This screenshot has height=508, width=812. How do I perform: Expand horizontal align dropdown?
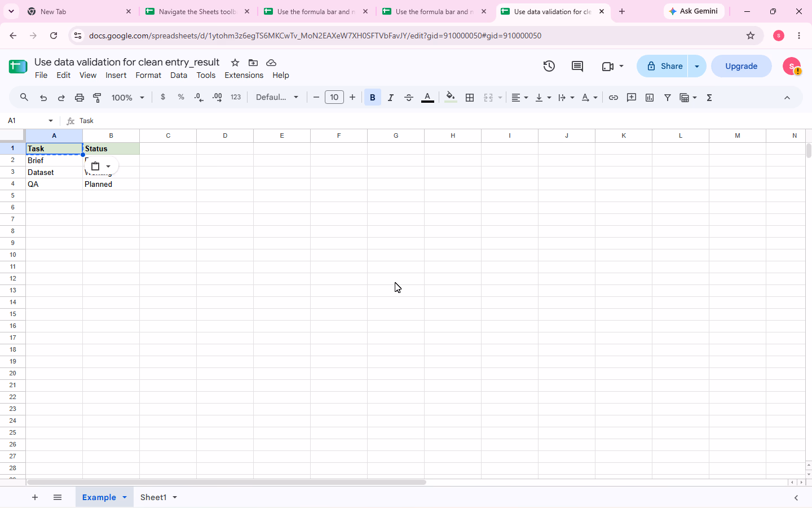519,98
